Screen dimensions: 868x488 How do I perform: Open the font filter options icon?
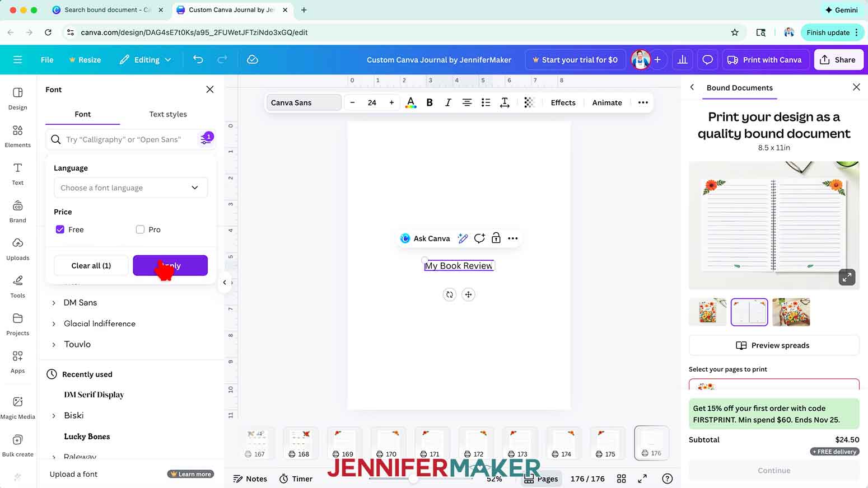point(206,139)
